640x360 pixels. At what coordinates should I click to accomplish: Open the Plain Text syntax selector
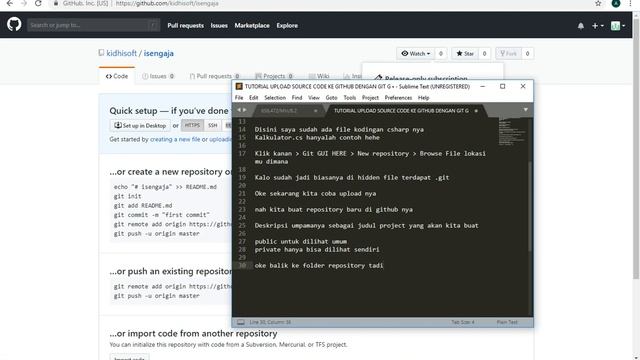point(507,322)
